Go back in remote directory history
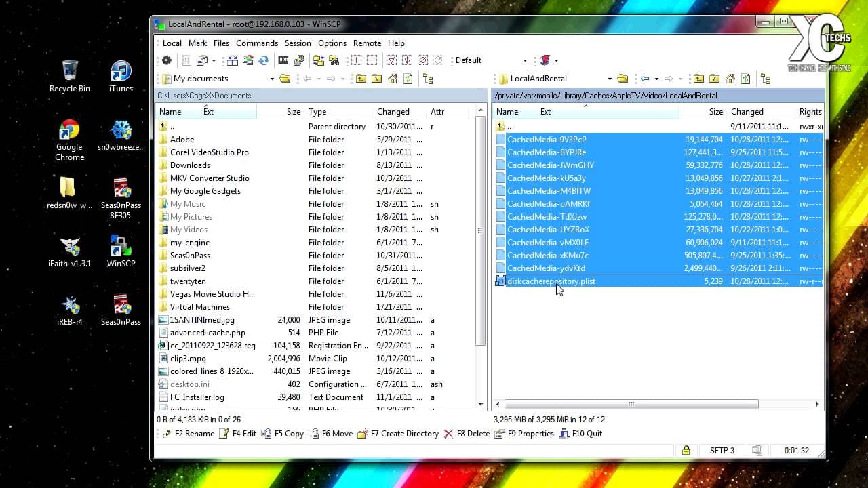This screenshot has width=868, height=488. [645, 79]
